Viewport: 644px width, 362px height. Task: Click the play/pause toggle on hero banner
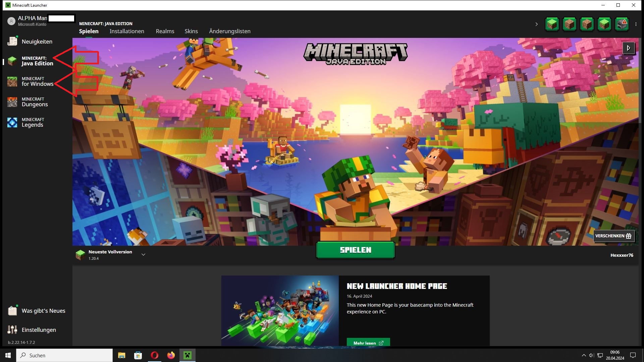tap(628, 48)
